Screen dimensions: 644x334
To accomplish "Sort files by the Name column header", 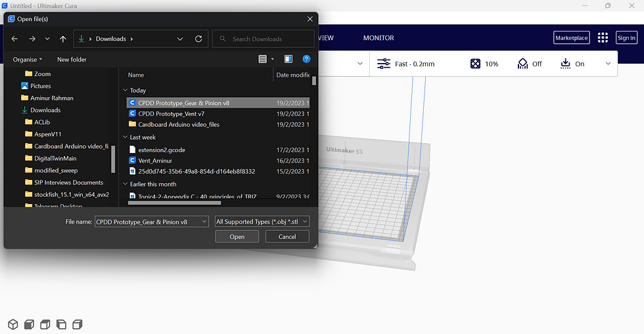I will point(136,75).
